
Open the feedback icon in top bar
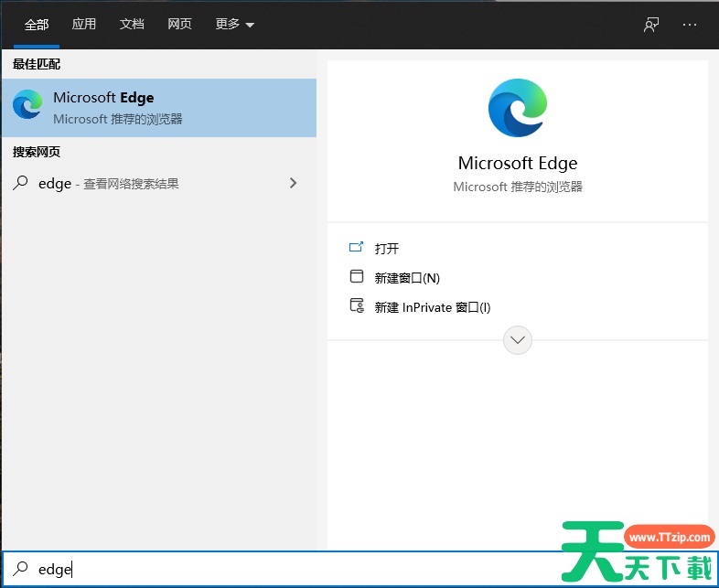click(x=651, y=25)
